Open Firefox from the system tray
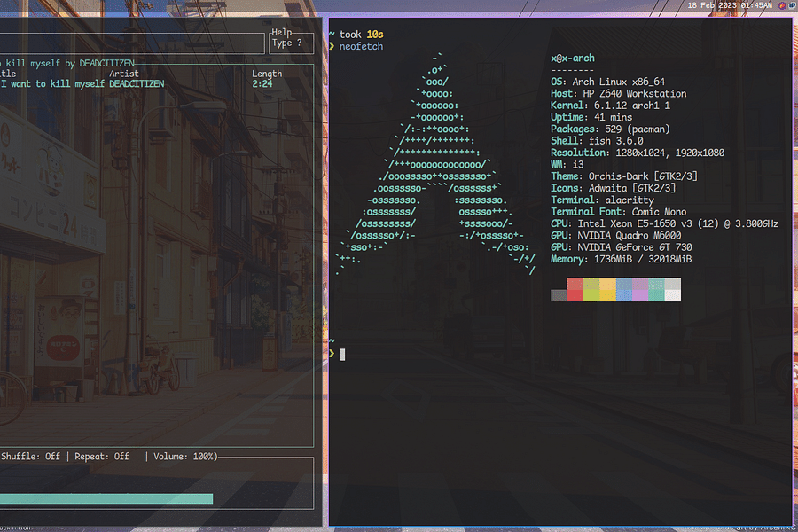 tap(782, 6)
